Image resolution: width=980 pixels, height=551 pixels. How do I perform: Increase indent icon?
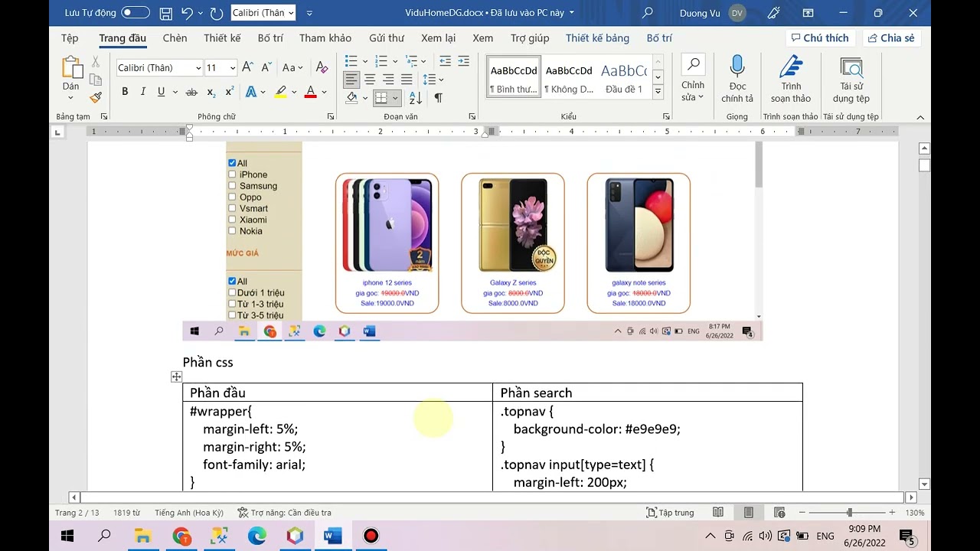(x=464, y=61)
